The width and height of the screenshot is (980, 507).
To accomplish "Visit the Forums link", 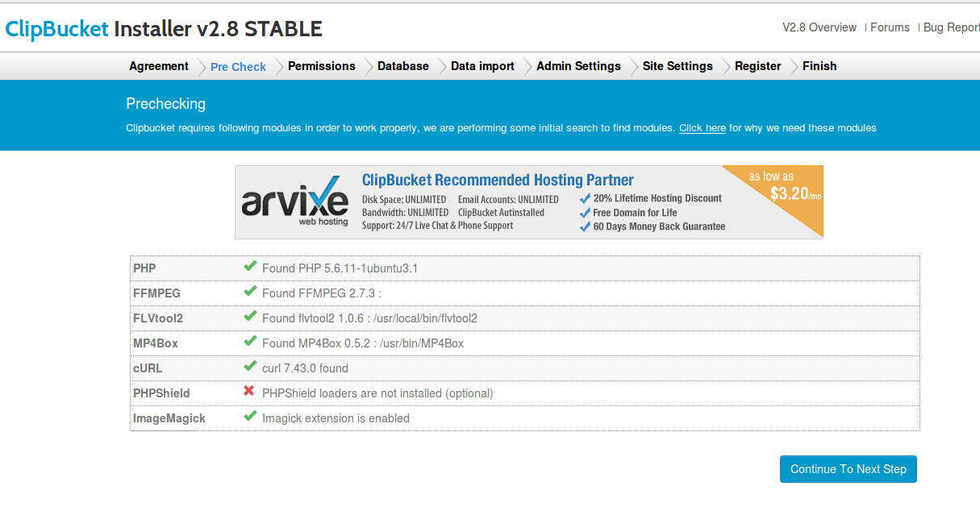I will coord(890,27).
